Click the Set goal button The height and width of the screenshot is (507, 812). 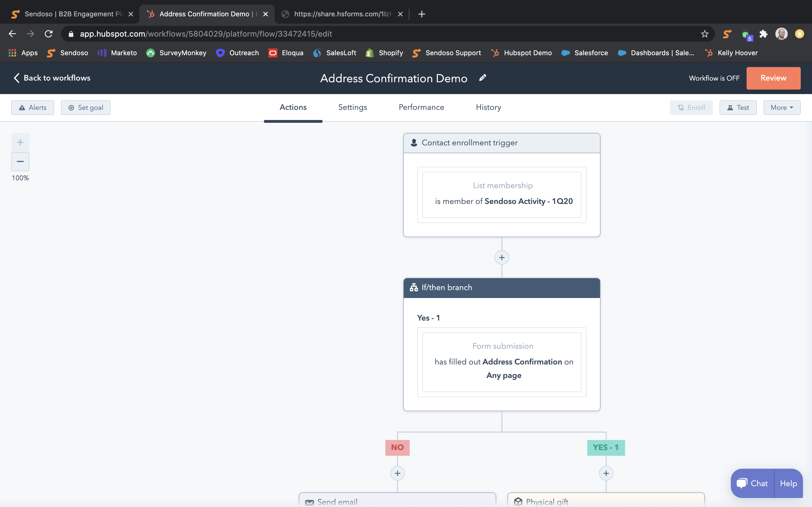point(85,108)
